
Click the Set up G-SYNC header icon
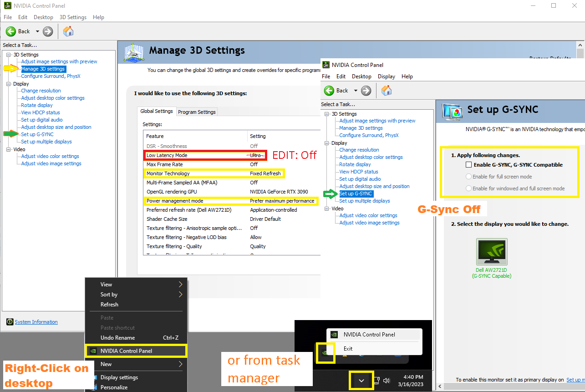[452, 111]
